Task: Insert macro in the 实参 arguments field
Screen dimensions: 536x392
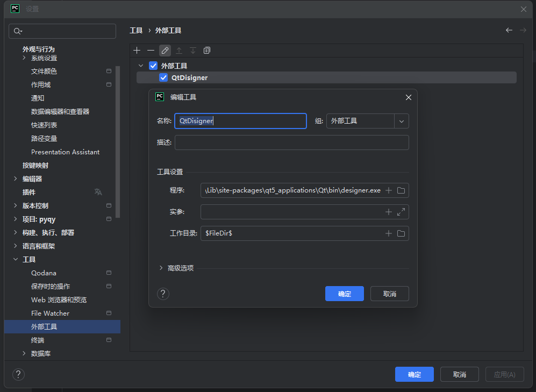Action: click(x=389, y=212)
